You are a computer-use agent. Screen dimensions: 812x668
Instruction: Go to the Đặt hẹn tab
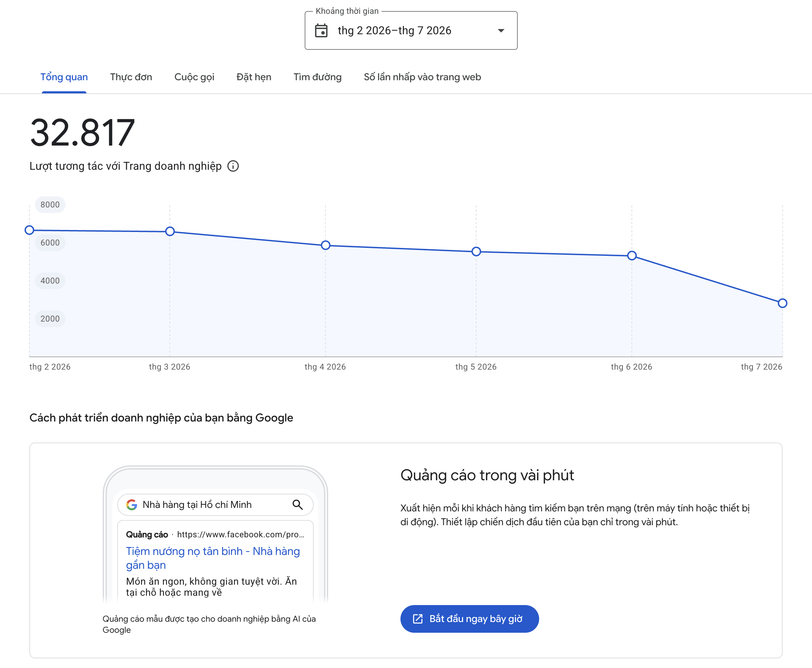[x=254, y=77]
